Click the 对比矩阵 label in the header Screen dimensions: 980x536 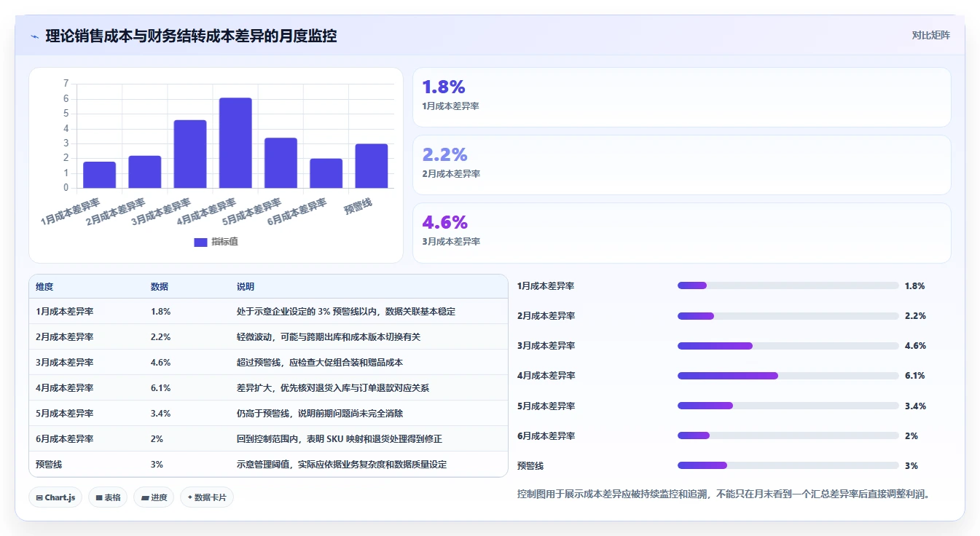[930, 35]
